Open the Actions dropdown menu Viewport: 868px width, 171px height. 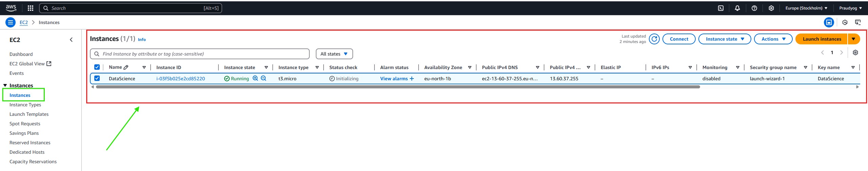pos(773,39)
